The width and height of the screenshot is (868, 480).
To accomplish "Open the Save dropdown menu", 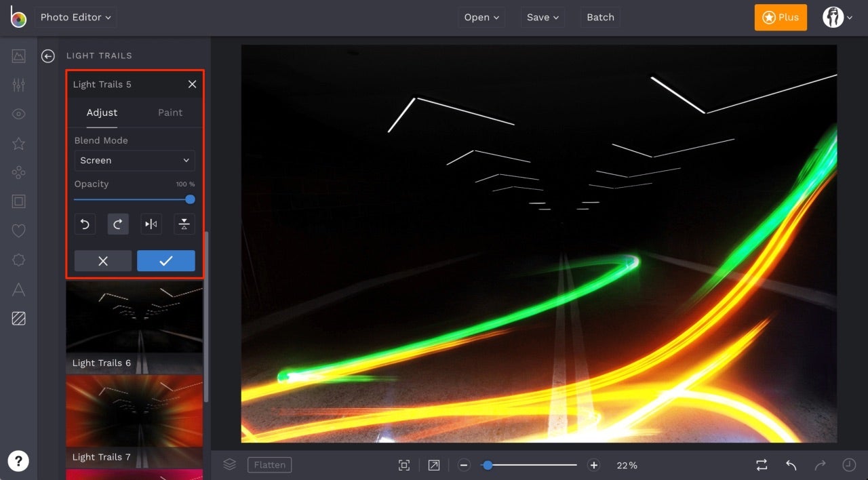I will coord(542,17).
